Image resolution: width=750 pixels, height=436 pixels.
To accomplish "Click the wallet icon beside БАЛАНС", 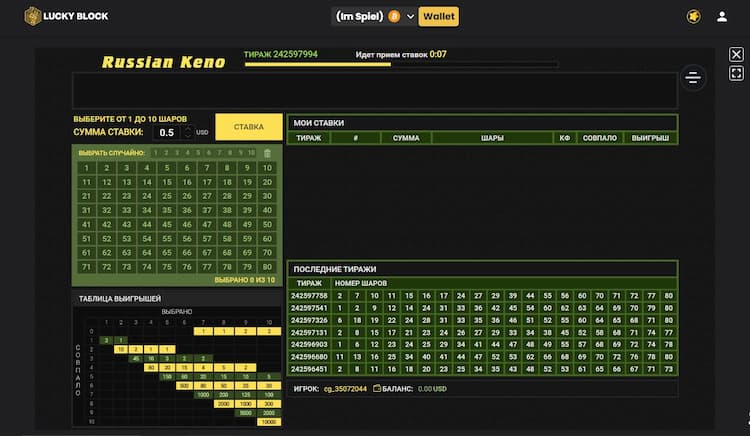I will [x=377, y=388].
